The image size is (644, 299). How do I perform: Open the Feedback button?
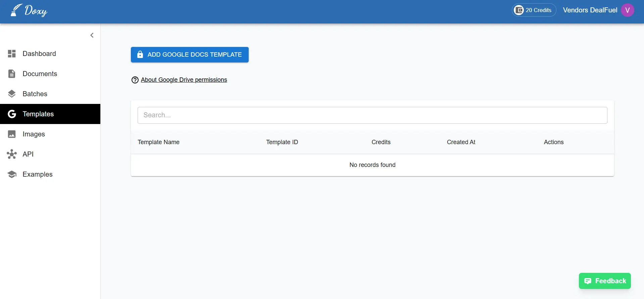click(x=605, y=281)
